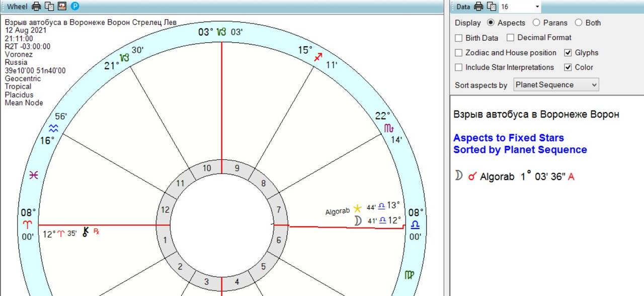Click the Scorpio glyph at 22° cusp

click(x=388, y=128)
